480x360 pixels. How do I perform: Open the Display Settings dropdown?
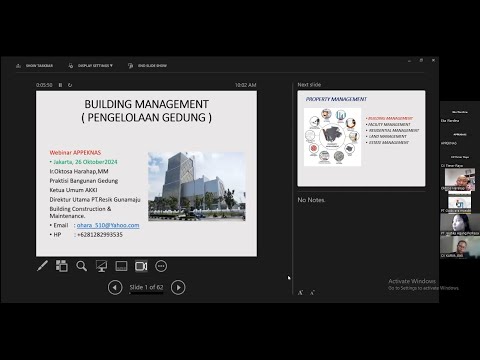click(91, 66)
